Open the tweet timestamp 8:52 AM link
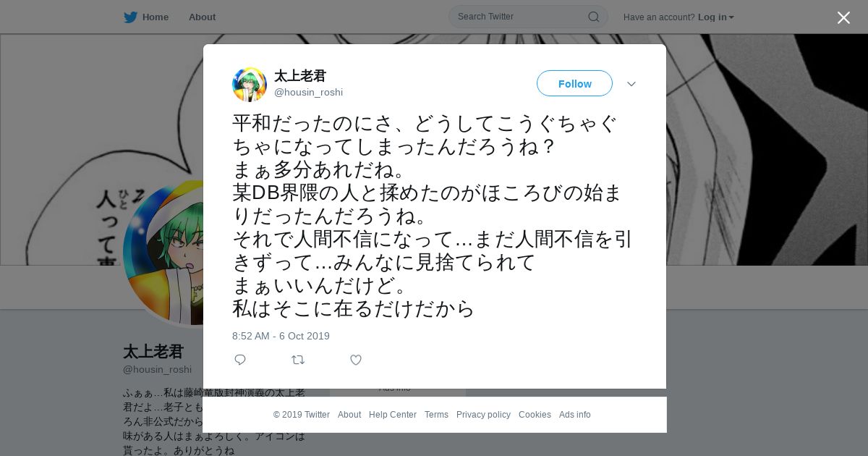868x456 pixels. (x=281, y=336)
